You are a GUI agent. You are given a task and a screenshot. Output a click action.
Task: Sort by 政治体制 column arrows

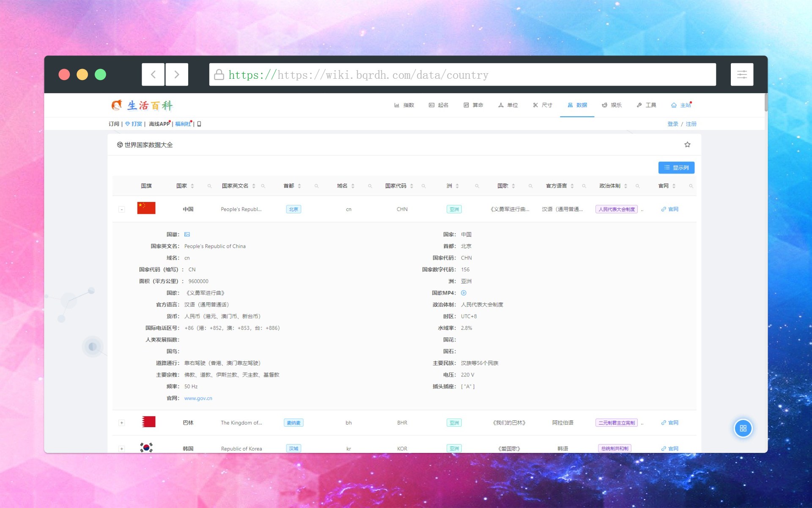point(625,186)
